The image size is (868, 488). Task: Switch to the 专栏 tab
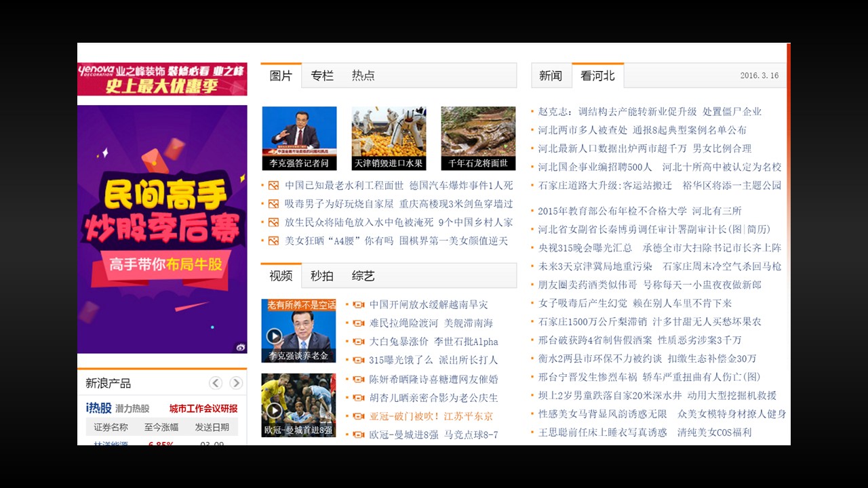tap(321, 75)
